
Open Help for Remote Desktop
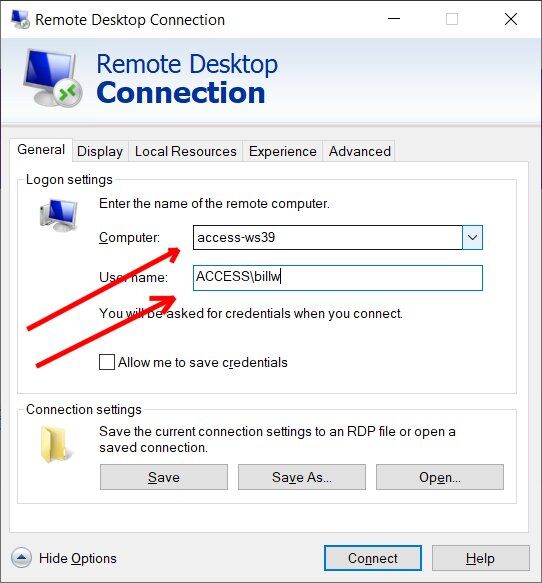coord(480,558)
